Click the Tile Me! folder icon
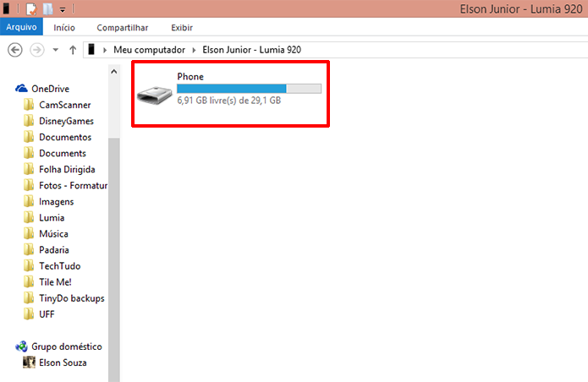This screenshot has width=588, height=382. 29,281
